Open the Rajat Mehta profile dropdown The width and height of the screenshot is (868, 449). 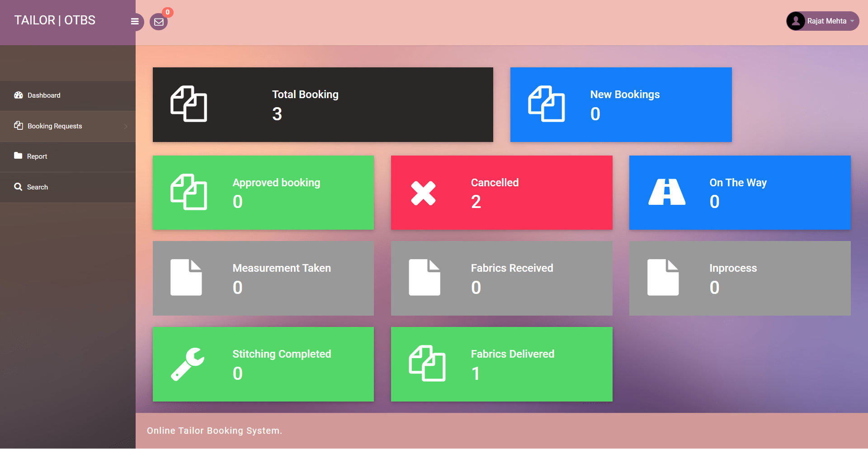pyautogui.click(x=827, y=21)
